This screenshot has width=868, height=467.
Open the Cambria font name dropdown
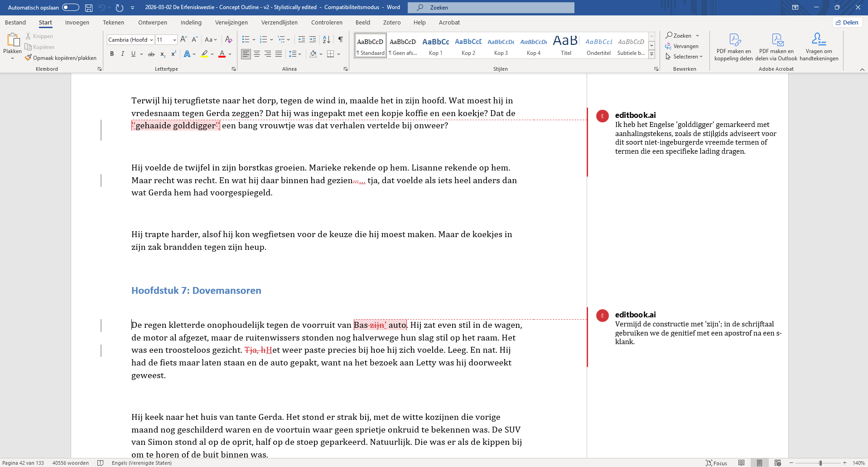click(151, 40)
